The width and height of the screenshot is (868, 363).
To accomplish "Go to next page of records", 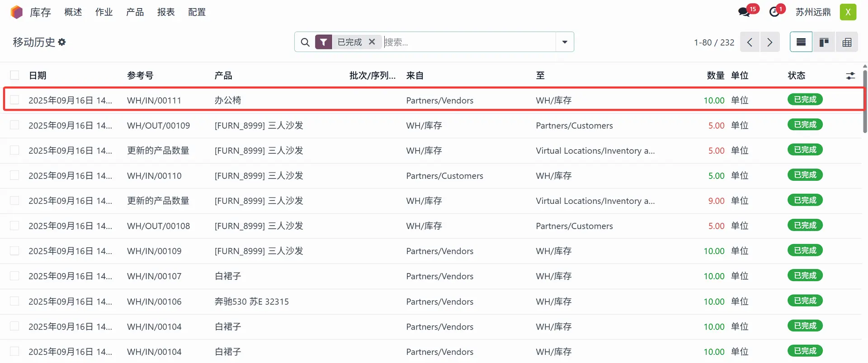I will (x=769, y=42).
